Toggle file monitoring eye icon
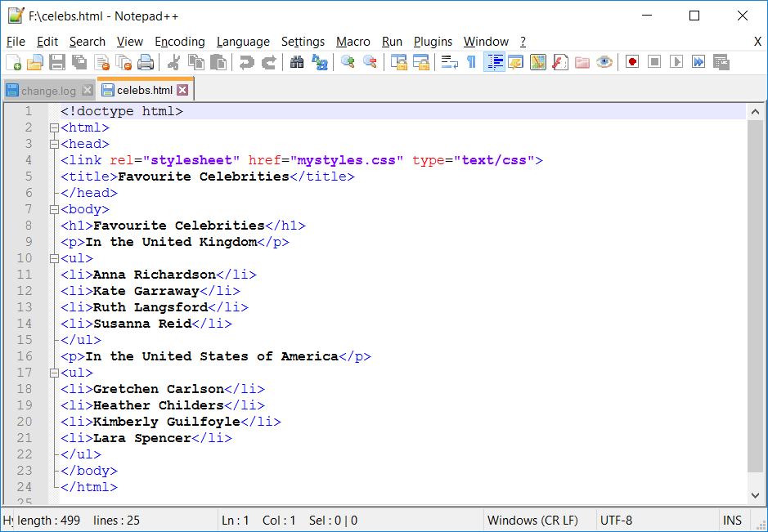The image size is (768, 532). tap(604, 63)
